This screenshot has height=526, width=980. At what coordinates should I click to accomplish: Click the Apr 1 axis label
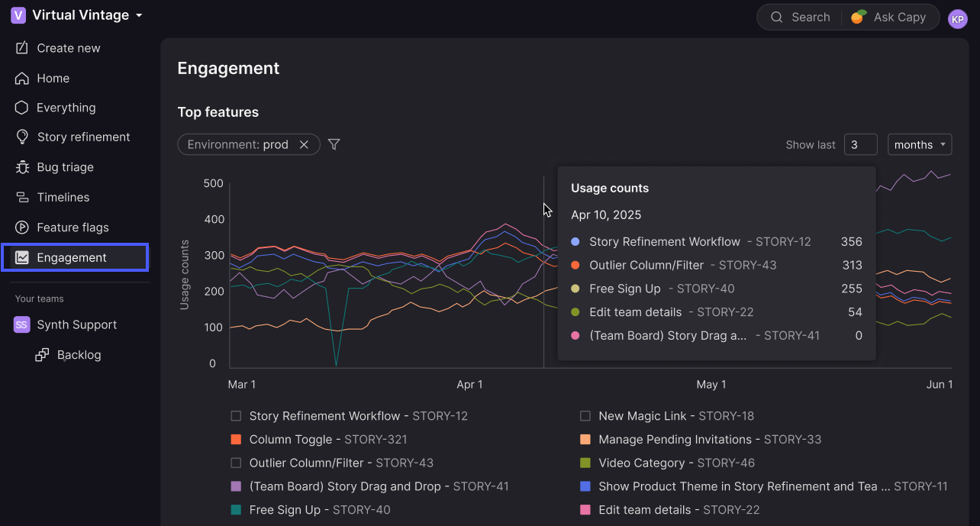469,385
